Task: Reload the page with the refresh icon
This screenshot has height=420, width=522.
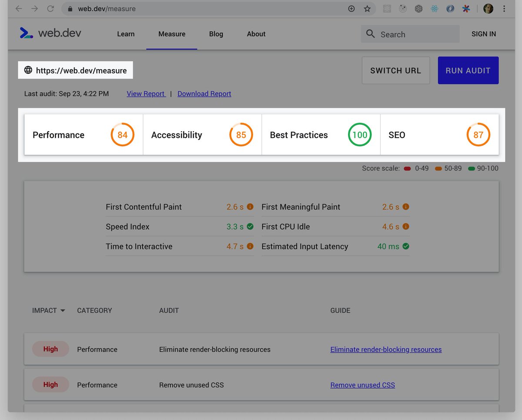Action: pyautogui.click(x=50, y=9)
